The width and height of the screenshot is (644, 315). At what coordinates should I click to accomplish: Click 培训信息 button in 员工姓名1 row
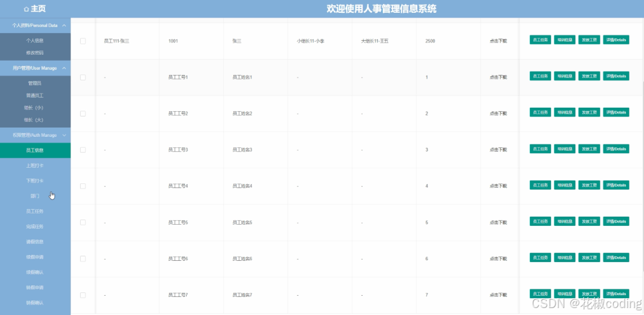point(565,76)
